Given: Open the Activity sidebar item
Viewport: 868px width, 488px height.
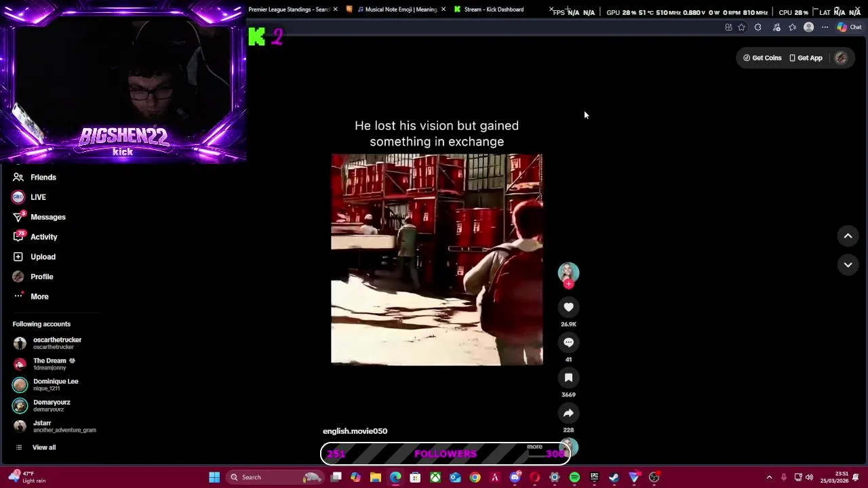Looking at the screenshot, I should [43, 237].
